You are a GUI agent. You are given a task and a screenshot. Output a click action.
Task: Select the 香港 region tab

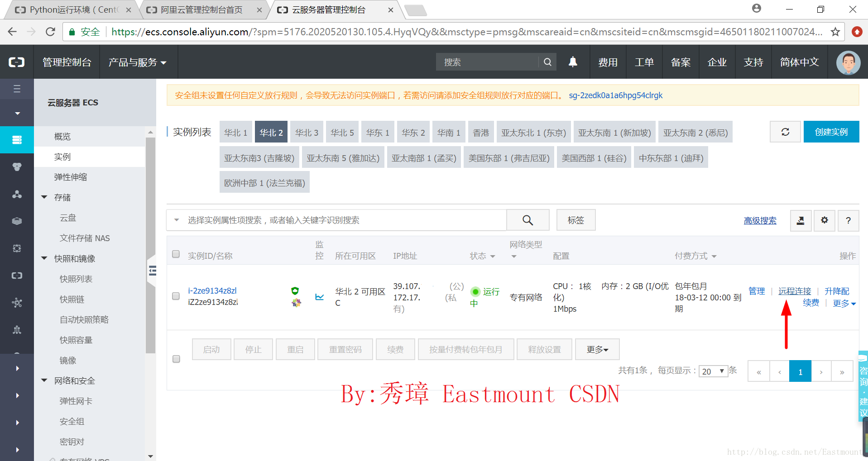tap(481, 132)
